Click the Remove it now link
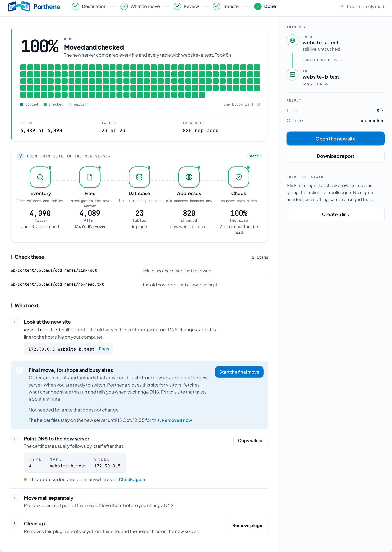392x552 pixels. (177, 420)
